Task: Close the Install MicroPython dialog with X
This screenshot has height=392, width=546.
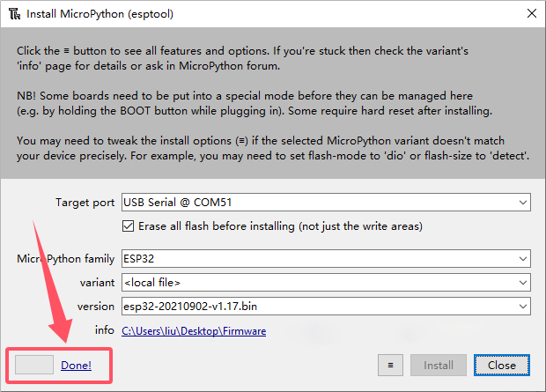Action: 531,13
